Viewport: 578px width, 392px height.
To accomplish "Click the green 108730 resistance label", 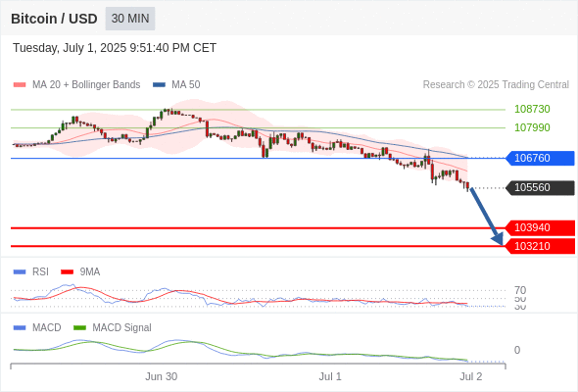I will [x=532, y=109].
